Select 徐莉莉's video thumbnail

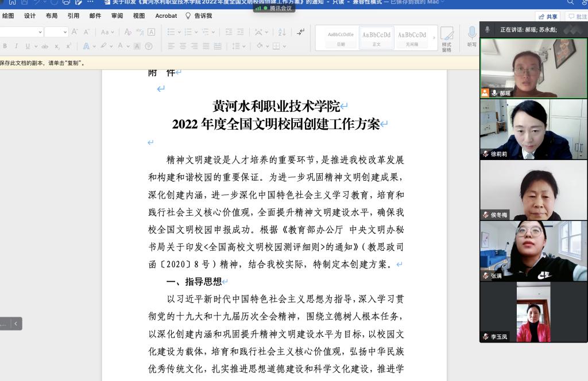tap(533, 129)
